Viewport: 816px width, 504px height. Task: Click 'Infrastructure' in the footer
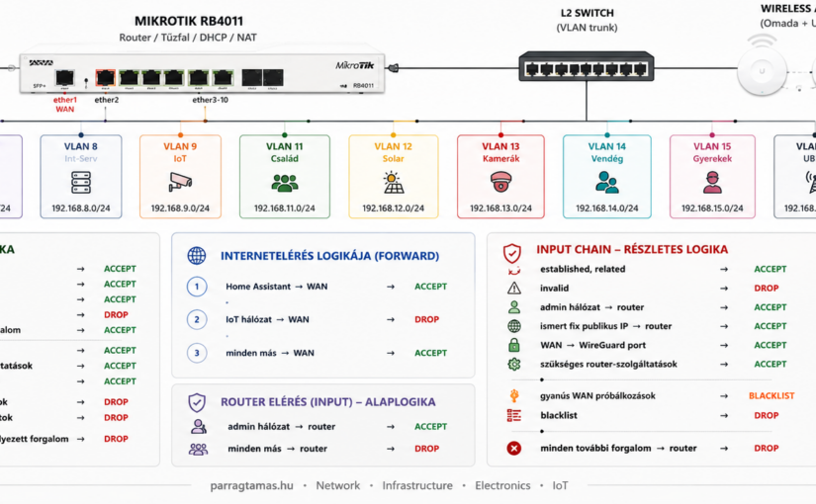tap(417, 486)
